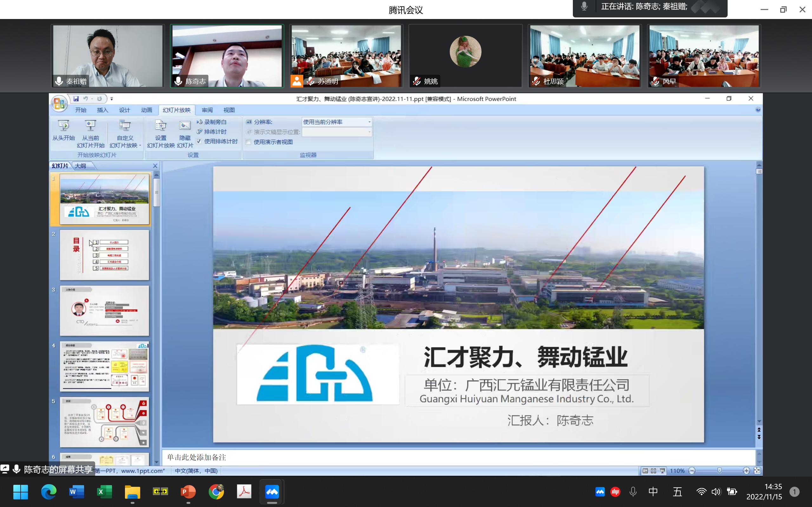Open Tencent Meeting from the taskbar
Image resolution: width=812 pixels, height=507 pixels.
(x=272, y=491)
